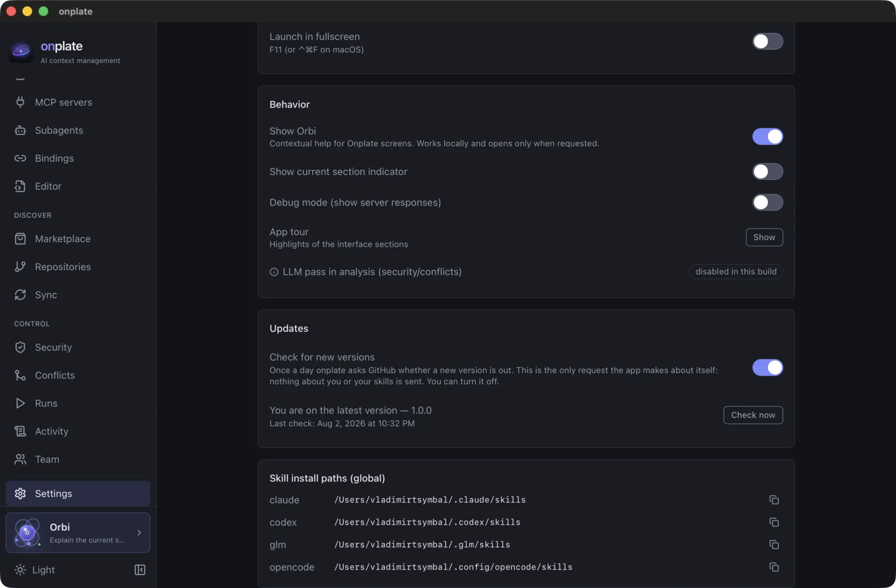Image resolution: width=896 pixels, height=588 pixels.
Task: Open the Conflicts page
Action: [78, 376]
